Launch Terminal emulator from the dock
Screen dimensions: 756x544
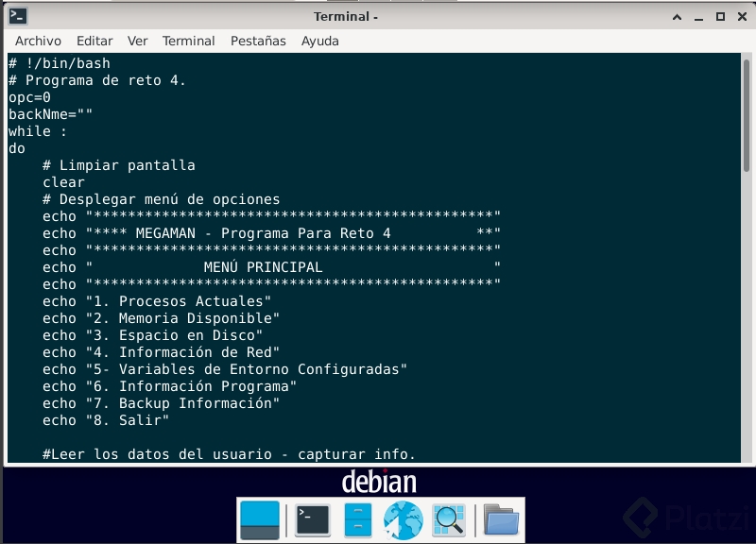[313, 519]
